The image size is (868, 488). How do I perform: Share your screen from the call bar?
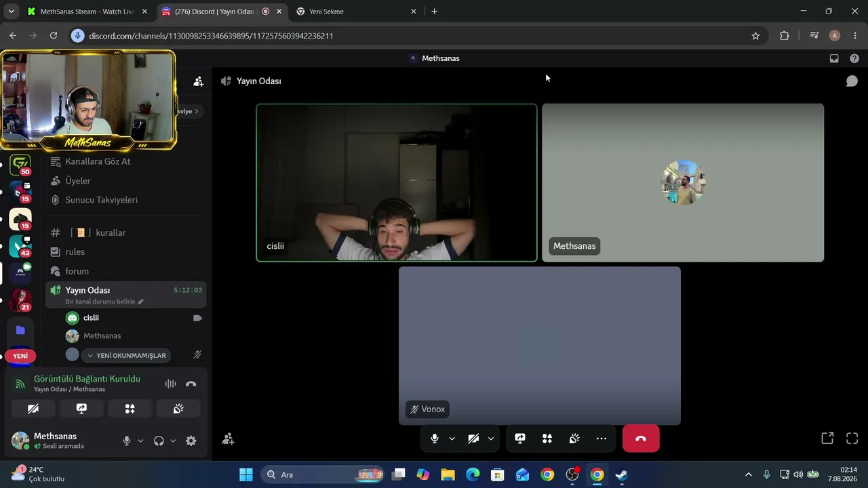coord(520,439)
